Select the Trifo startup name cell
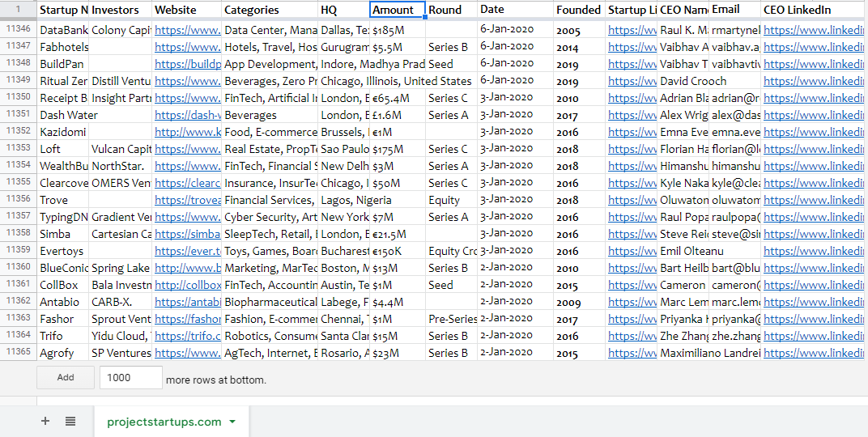Image resolution: width=868 pixels, height=437 pixels. 63,337
